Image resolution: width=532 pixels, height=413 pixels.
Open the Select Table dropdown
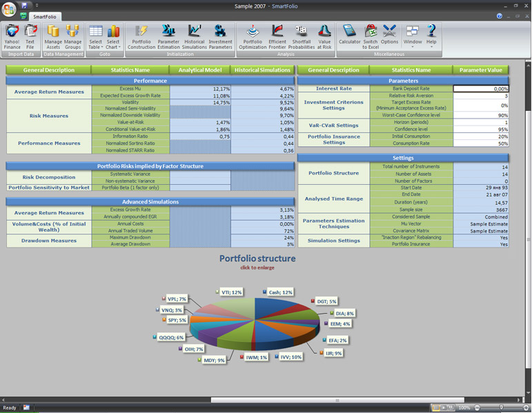tap(96, 37)
